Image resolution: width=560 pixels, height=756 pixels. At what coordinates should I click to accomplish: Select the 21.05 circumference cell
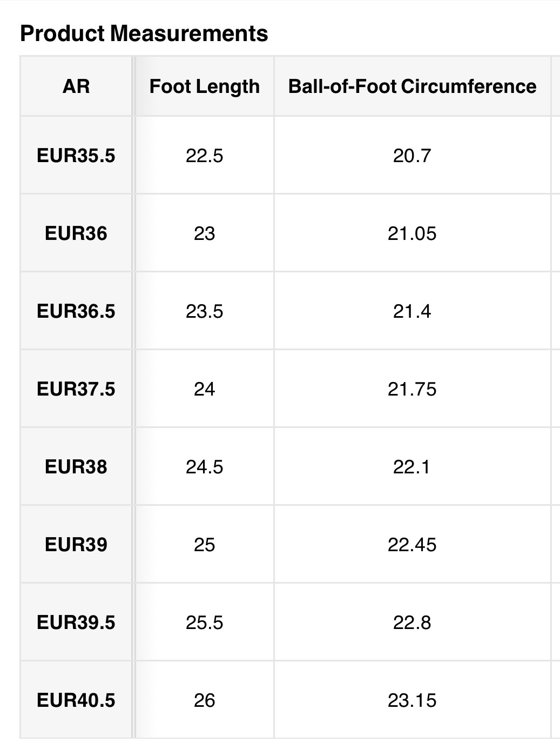click(412, 234)
